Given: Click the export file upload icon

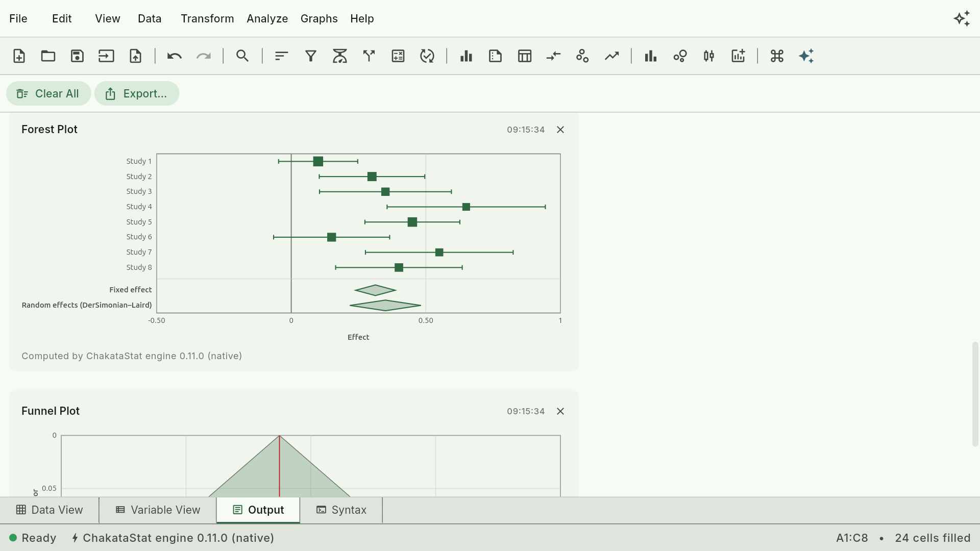Looking at the screenshot, I should pos(135,56).
